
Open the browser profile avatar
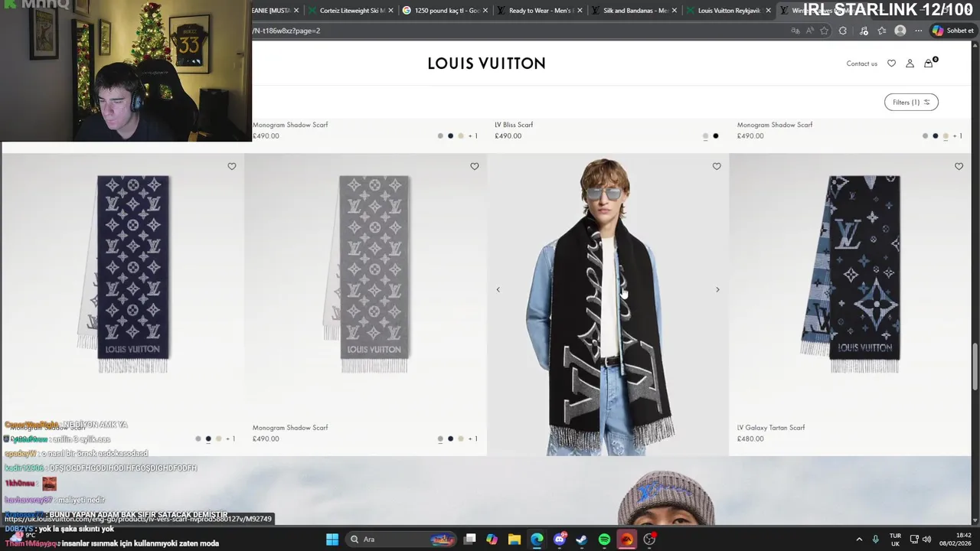click(x=900, y=31)
